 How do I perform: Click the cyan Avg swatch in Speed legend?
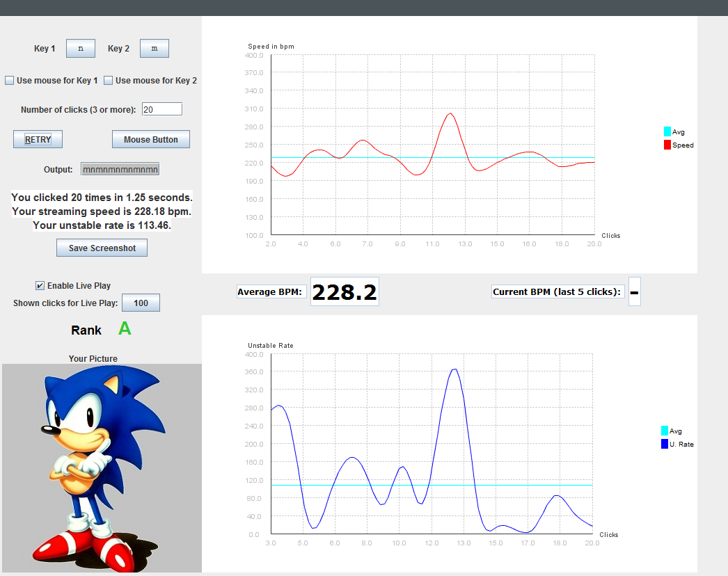[667, 131]
